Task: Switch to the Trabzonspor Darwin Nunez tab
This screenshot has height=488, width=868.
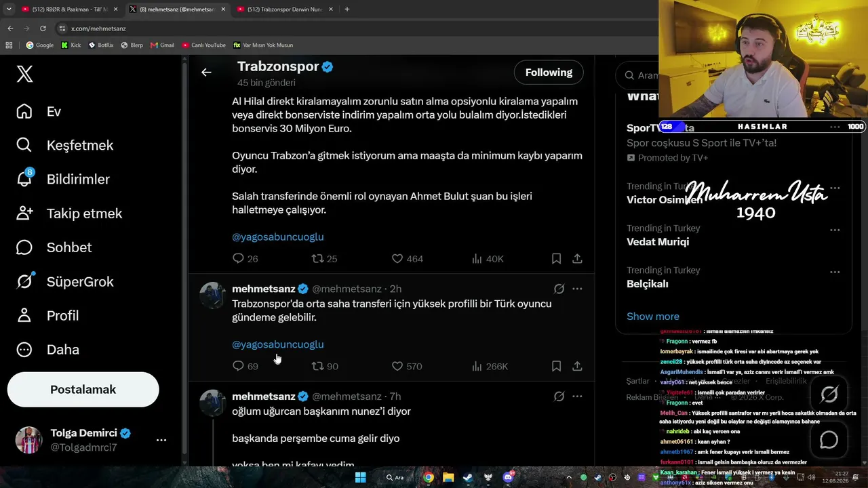Action: (285, 9)
